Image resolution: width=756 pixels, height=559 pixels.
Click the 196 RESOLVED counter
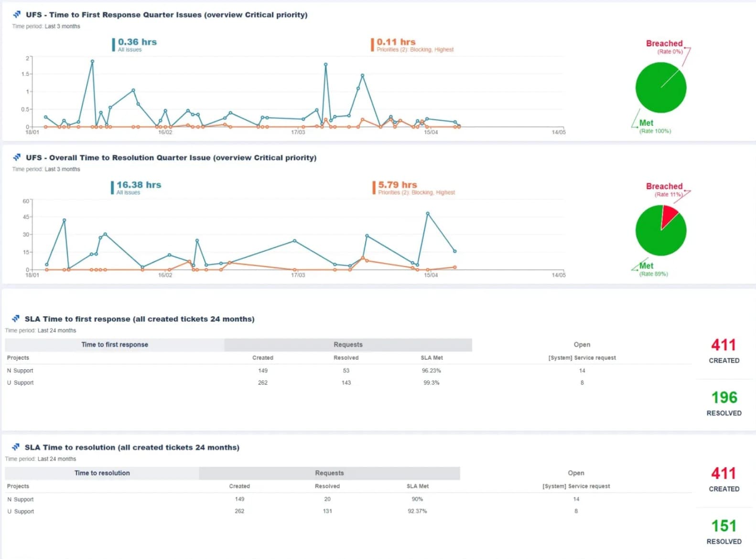pyautogui.click(x=724, y=403)
